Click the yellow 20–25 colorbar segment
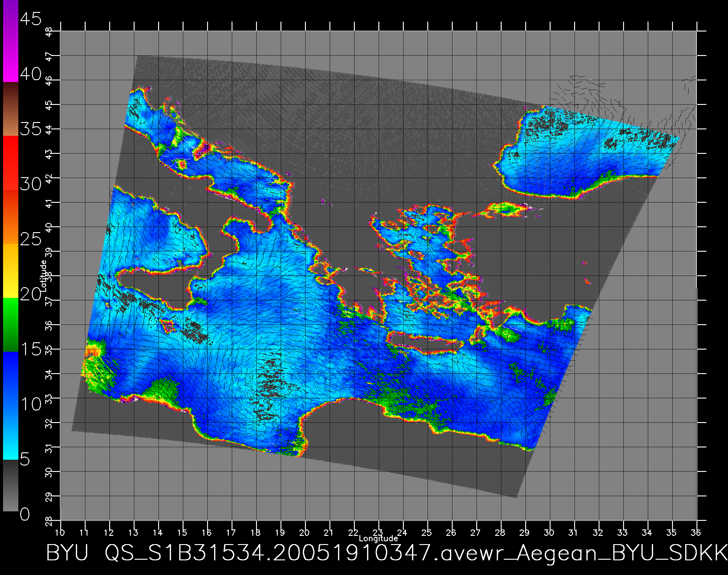This screenshot has height=575, width=728. (10, 271)
